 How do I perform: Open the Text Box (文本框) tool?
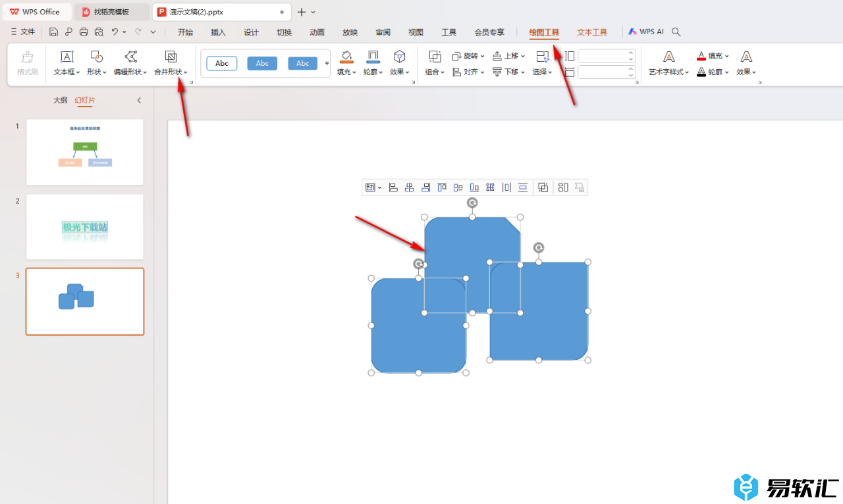[67, 64]
